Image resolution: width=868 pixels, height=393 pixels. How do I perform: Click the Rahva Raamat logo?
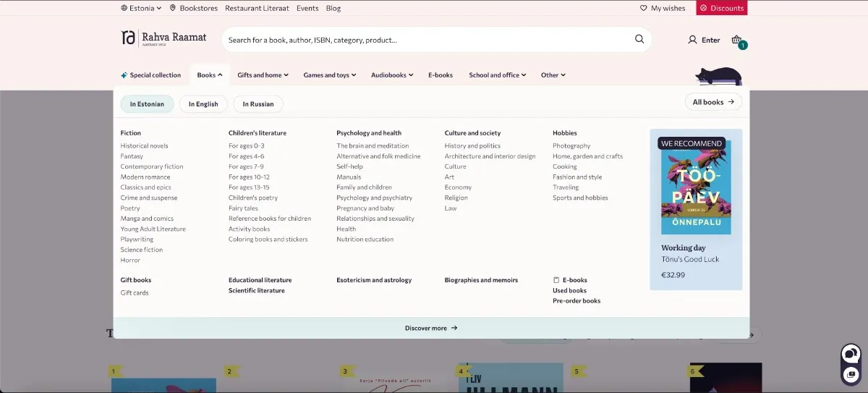click(164, 38)
